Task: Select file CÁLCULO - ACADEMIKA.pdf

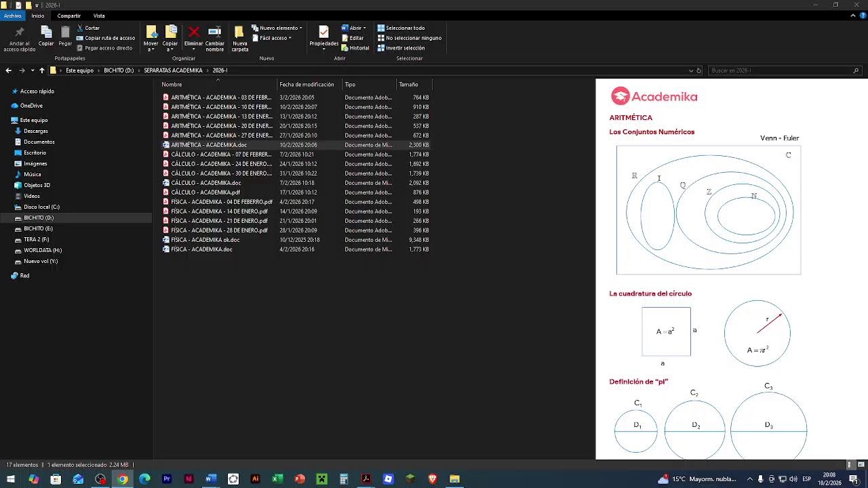Action: point(205,192)
